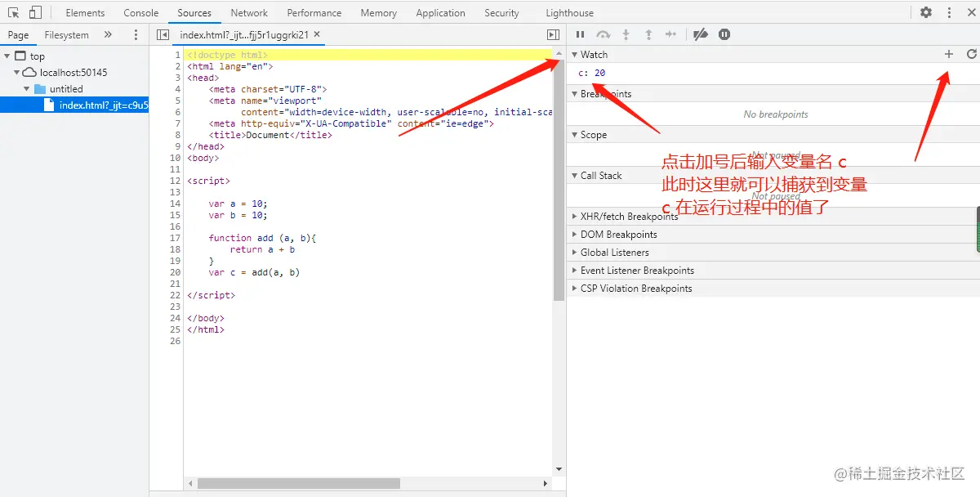Viewport: 980px width, 497px height.
Task: Close the index.html file tab
Action: pyautogui.click(x=317, y=34)
